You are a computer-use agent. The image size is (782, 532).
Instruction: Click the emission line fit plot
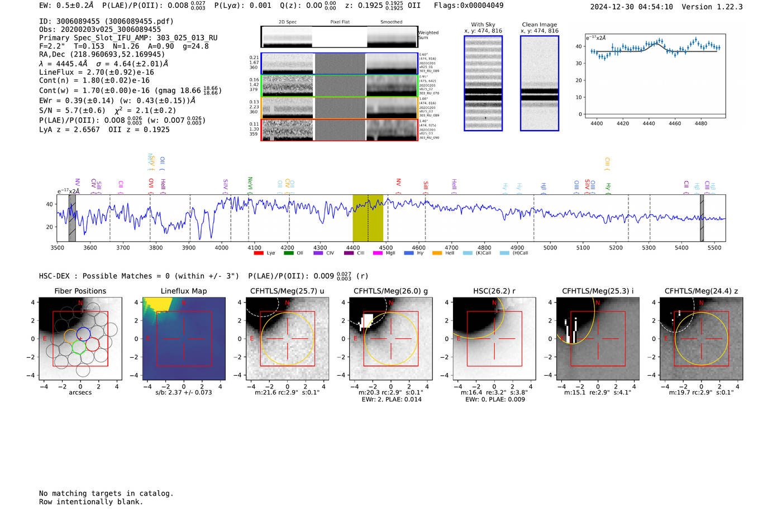click(x=655, y=75)
